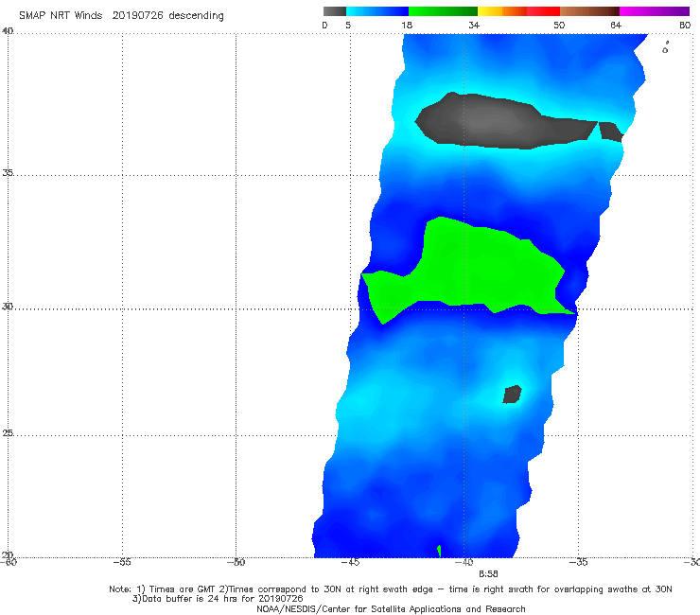700x615 pixels.
Task: Click the "-50" longitude axis label
Action: point(236,562)
